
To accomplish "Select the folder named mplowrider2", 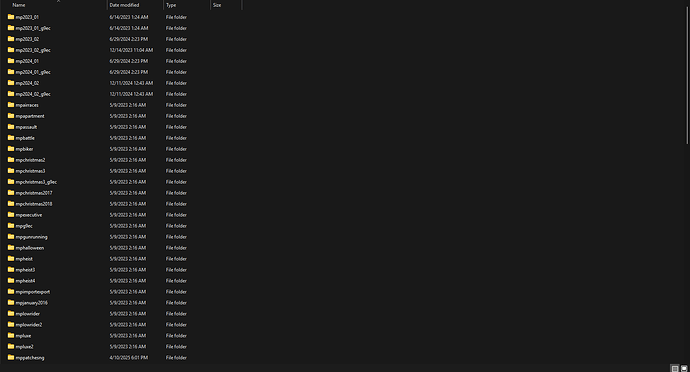I will [x=29, y=325].
